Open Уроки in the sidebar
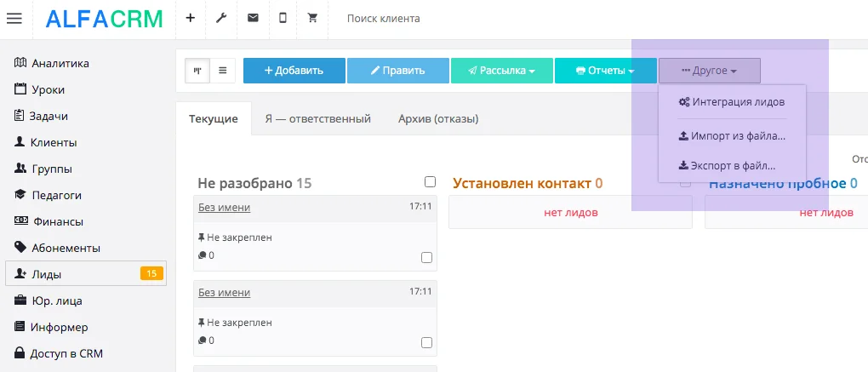 click(39, 89)
